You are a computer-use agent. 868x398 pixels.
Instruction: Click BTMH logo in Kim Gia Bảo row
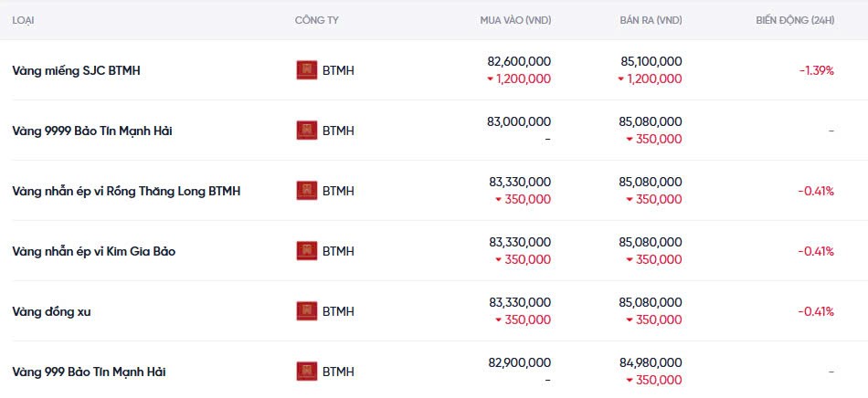[x=307, y=251]
